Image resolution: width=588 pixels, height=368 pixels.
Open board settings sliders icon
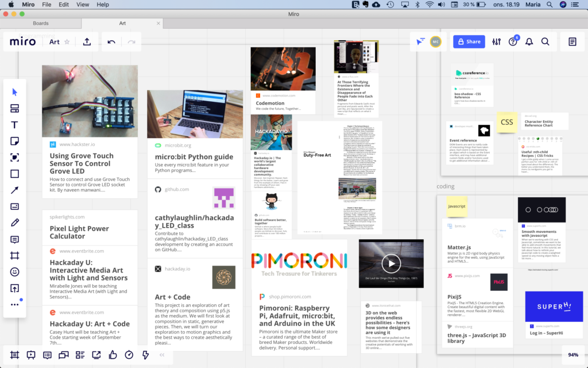(x=497, y=41)
